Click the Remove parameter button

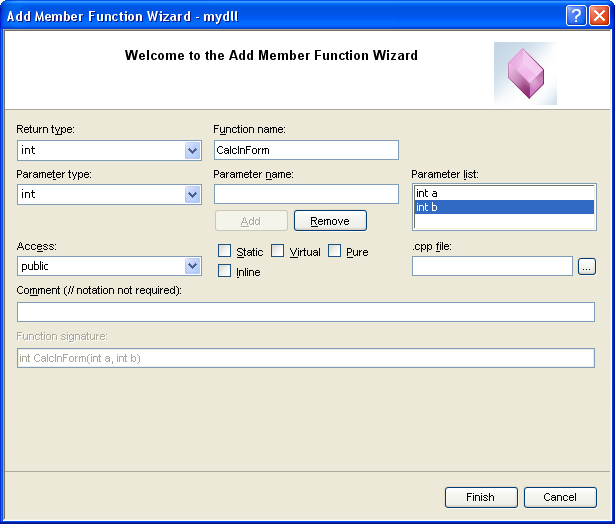[x=330, y=221]
